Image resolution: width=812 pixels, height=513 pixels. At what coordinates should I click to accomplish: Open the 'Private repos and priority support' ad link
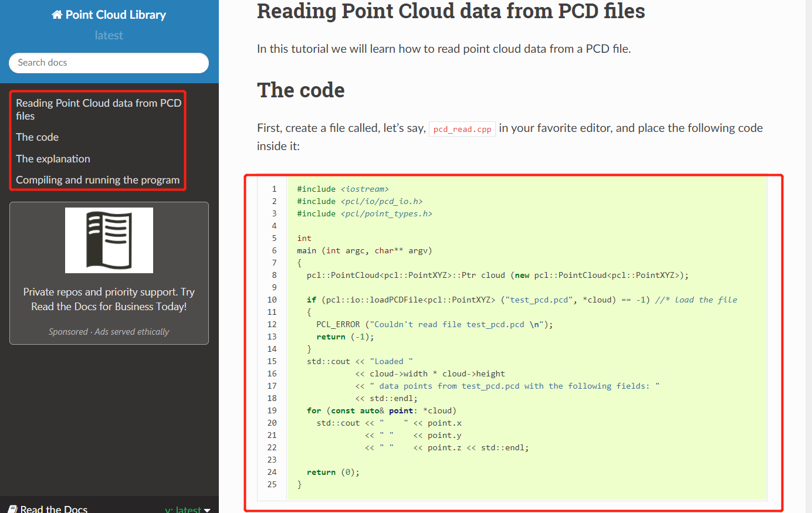tap(109, 299)
